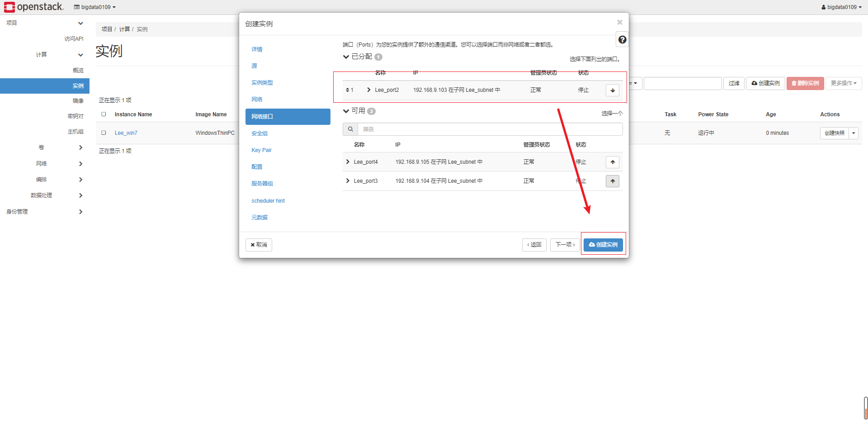Screen dimensions: 868x428
Task: Click the OpenStack logo
Action: (34, 7)
